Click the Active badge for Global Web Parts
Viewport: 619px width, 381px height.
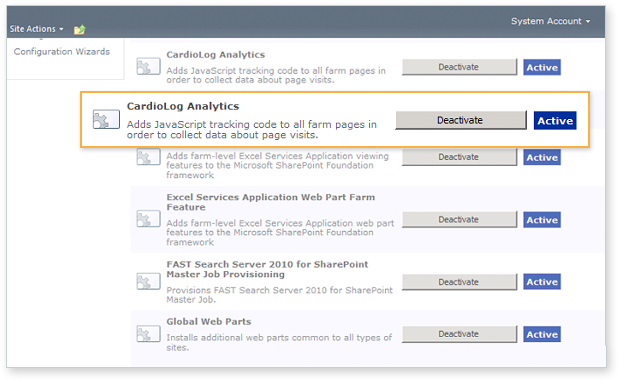coord(542,334)
